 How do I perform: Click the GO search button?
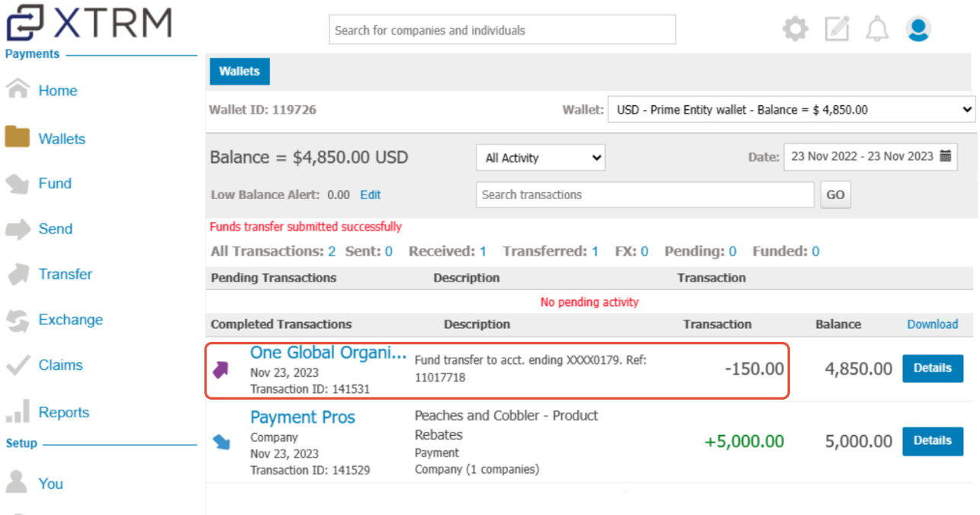click(835, 195)
